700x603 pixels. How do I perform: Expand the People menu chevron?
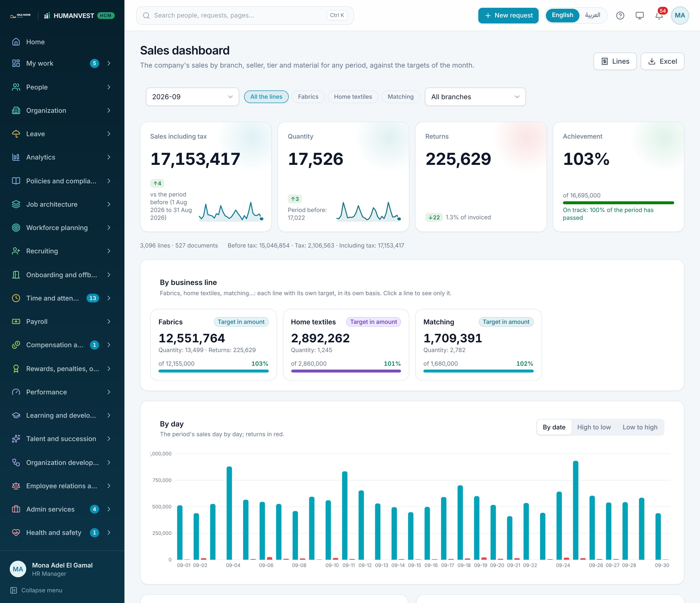pos(109,87)
